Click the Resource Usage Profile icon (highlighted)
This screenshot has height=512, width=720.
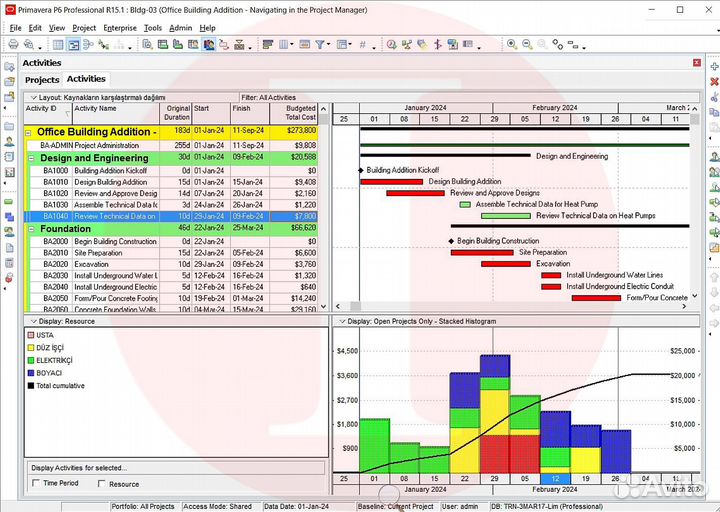pyautogui.click(x=209, y=45)
